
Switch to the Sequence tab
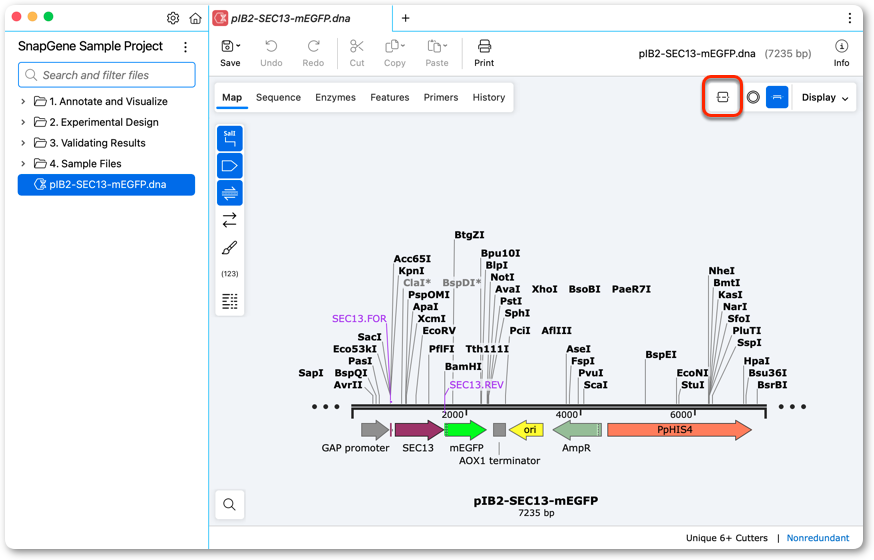pyautogui.click(x=278, y=98)
